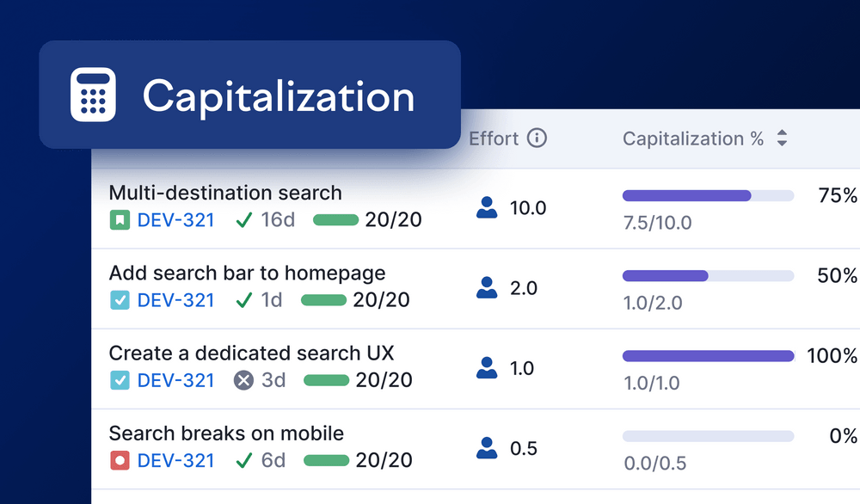Click the info icon next to Effort
This screenshot has height=504, width=860.
tap(537, 138)
